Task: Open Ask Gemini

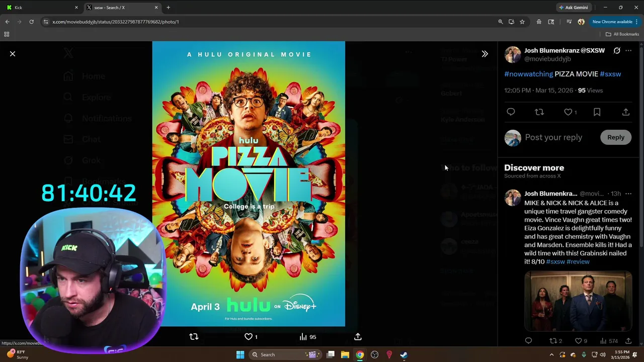Action: [x=573, y=8]
